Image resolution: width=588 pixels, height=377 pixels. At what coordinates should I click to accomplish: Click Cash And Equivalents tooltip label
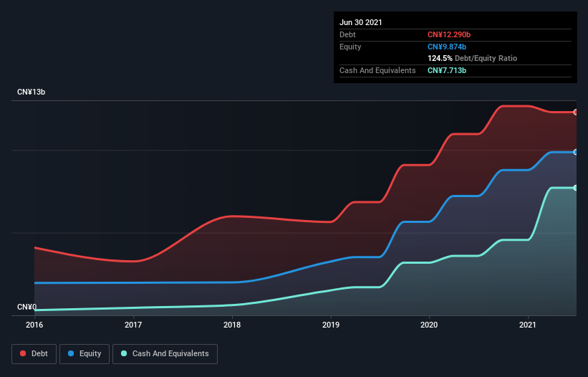377,70
